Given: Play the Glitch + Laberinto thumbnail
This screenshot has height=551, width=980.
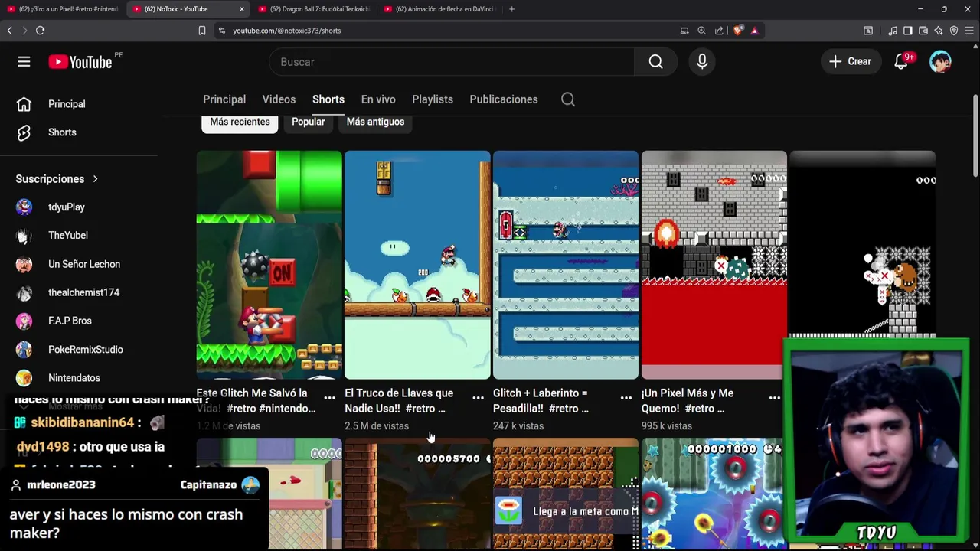Looking at the screenshot, I should click(x=566, y=265).
